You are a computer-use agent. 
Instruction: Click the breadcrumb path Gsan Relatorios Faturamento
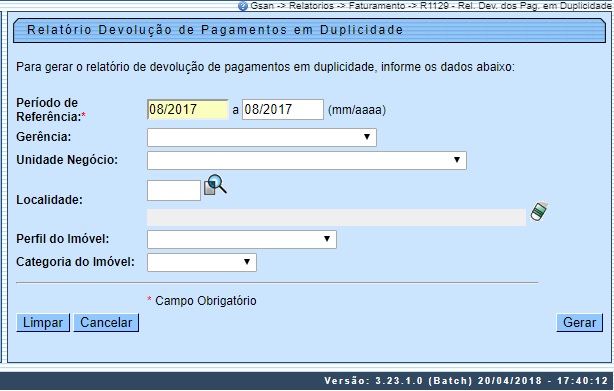(x=430, y=6)
